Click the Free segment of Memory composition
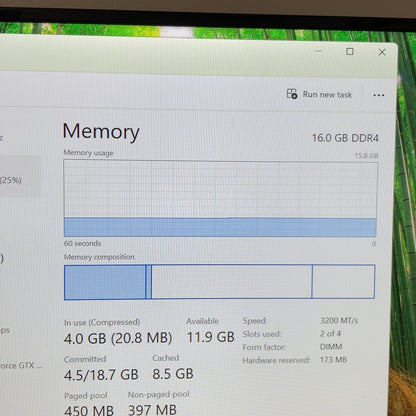The width and height of the screenshot is (416, 416). click(x=343, y=282)
